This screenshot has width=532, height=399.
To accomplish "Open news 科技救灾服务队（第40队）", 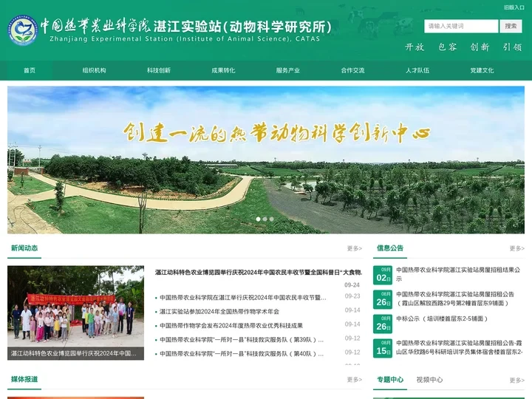I will click(x=242, y=353).
